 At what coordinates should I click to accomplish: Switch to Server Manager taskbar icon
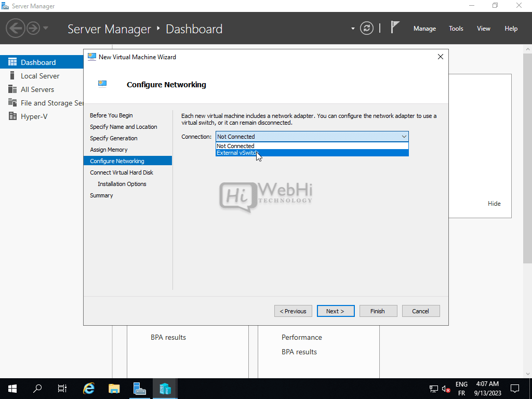tap(139, 389)
